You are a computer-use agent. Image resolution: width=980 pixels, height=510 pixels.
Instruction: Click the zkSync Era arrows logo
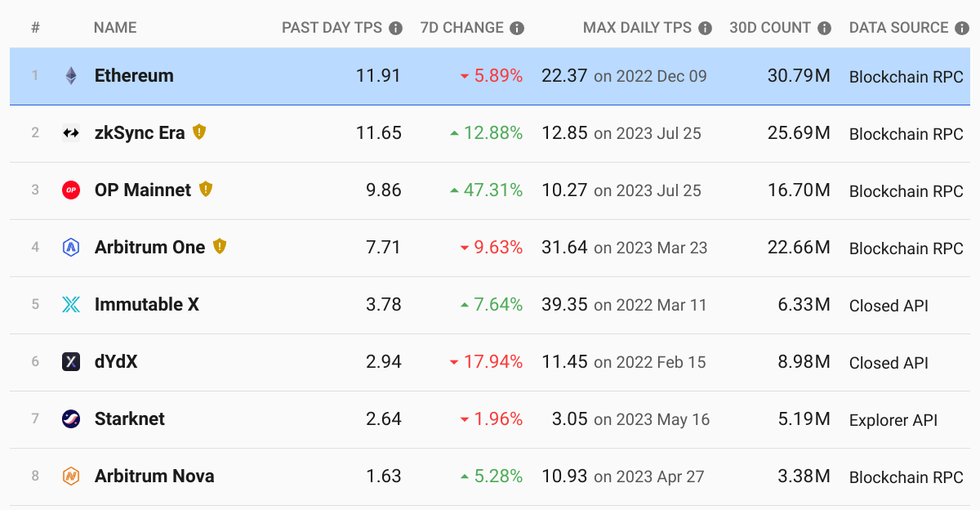pos(71,133)
